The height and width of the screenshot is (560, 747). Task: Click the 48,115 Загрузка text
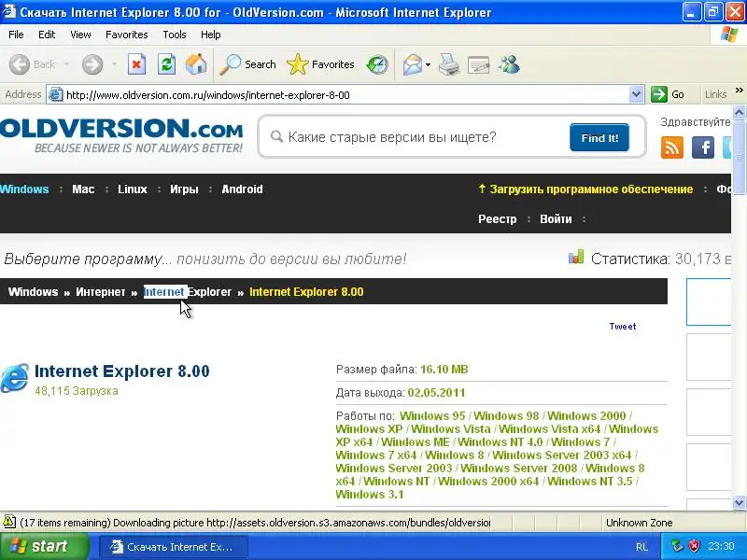77,391
